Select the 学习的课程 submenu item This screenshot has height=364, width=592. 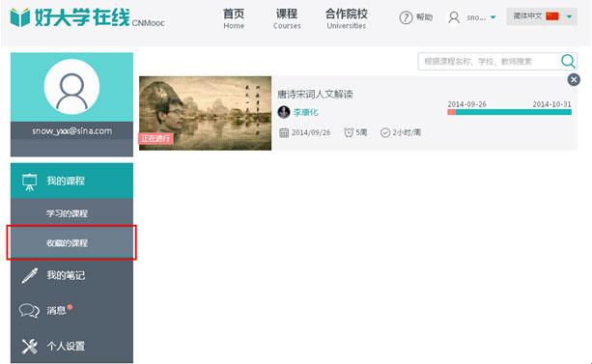67,213
